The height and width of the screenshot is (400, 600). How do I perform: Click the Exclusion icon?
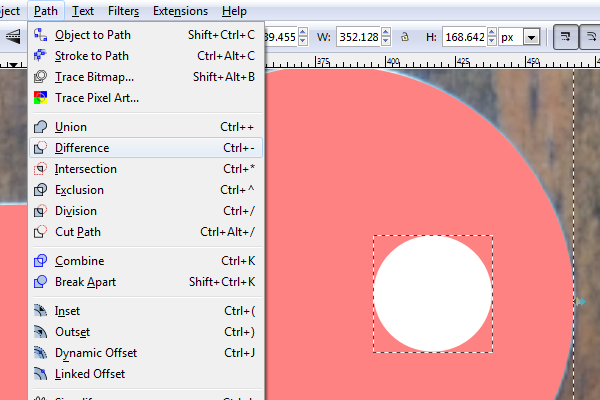(x=40, y=190)
